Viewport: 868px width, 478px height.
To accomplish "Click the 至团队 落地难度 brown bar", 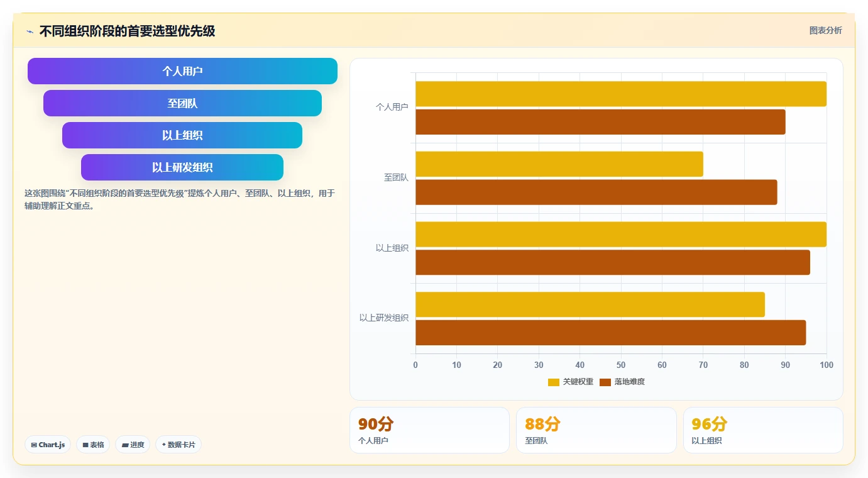I will pos(596,192).
